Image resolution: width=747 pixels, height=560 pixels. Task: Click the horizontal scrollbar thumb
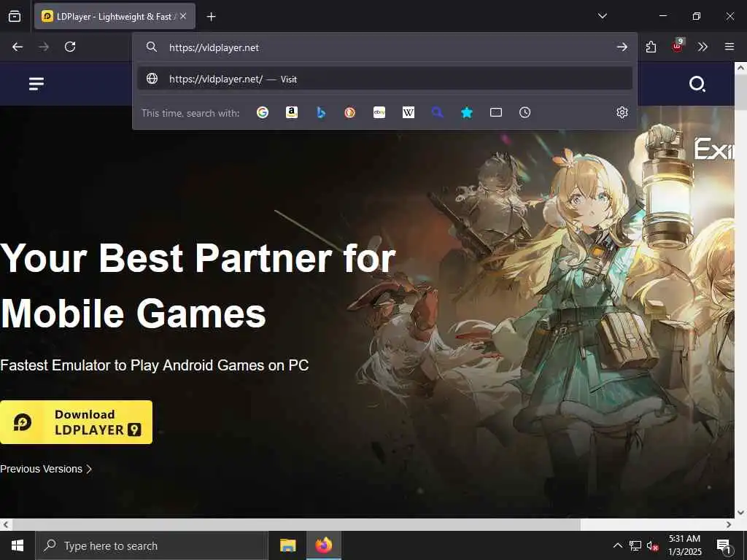tap(296, 525)
